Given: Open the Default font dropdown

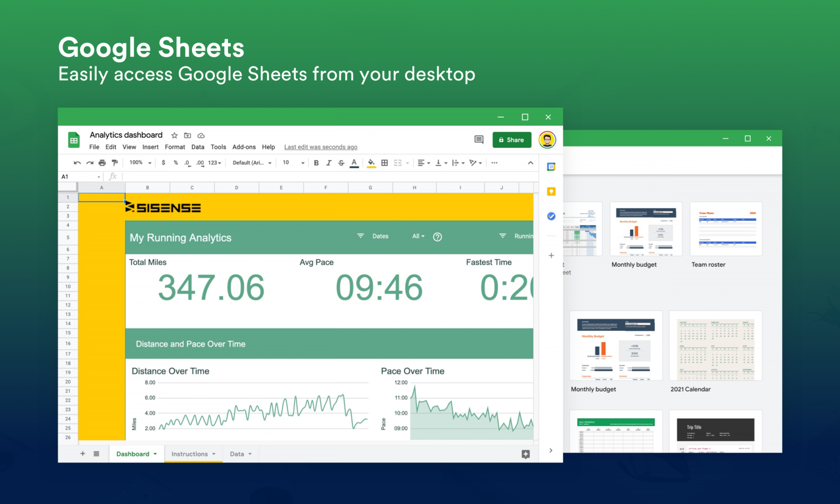Looking at the screenshot, I should pos(252,163).
